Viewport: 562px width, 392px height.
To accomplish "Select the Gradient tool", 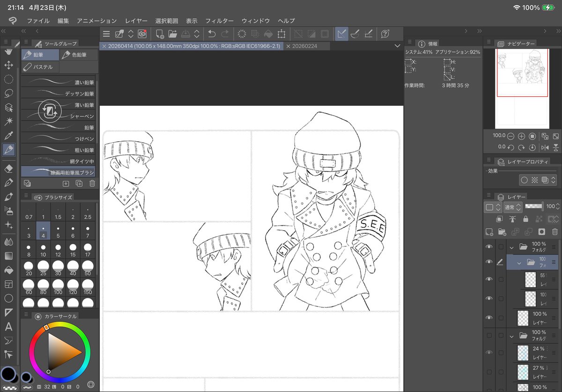I will tap(8, 256).
